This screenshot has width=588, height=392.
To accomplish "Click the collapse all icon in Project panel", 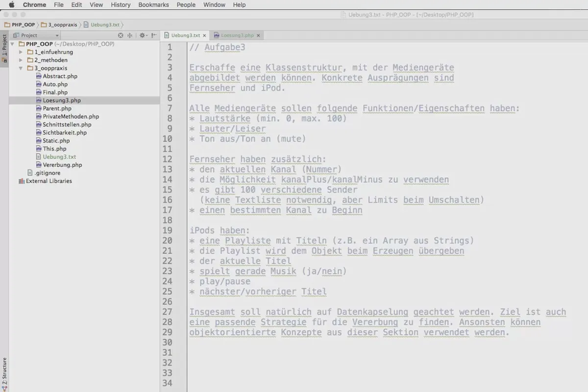I will tap(130, 35).
